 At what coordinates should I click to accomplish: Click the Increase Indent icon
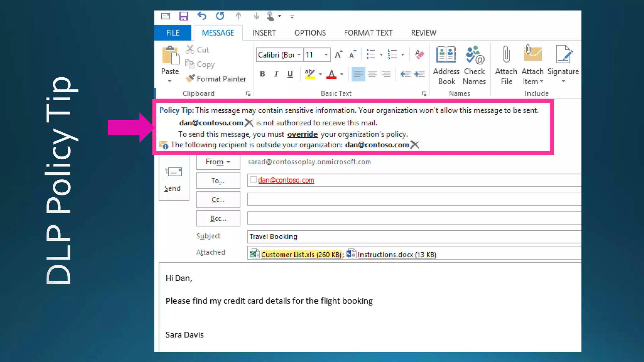pyautogui.click(x=419, y=74)
